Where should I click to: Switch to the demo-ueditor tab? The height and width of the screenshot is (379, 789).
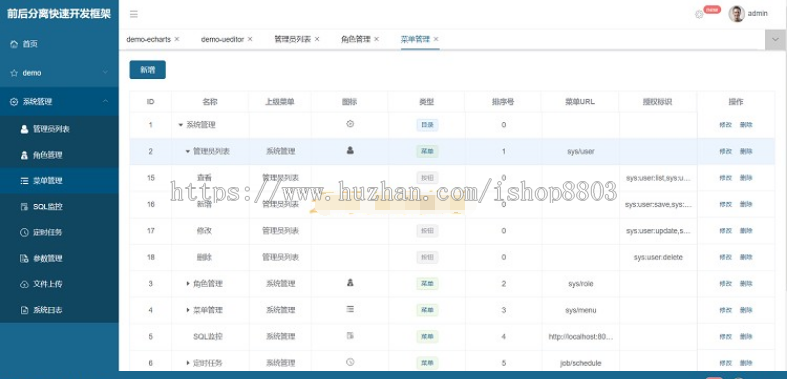click(222, 39)
